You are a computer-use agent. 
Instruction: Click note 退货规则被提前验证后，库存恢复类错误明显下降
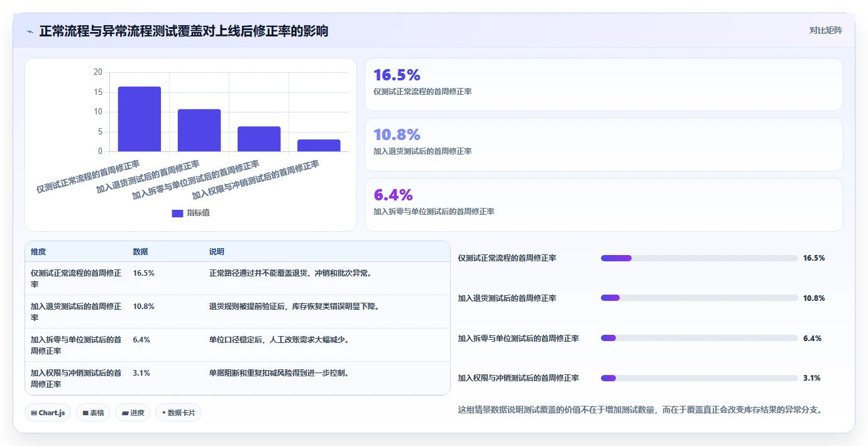pyautogui.click(x=295, y=307)
